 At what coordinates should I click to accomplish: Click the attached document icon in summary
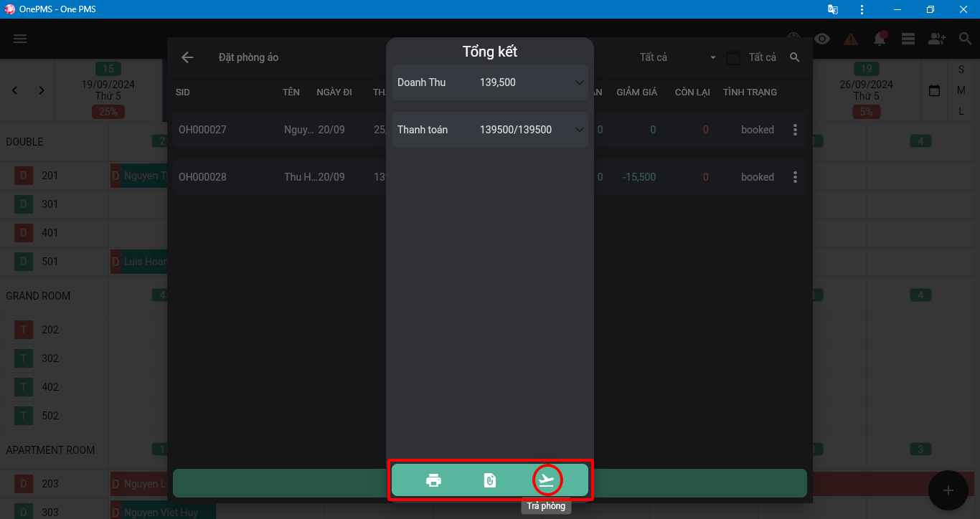coord(490,480)
